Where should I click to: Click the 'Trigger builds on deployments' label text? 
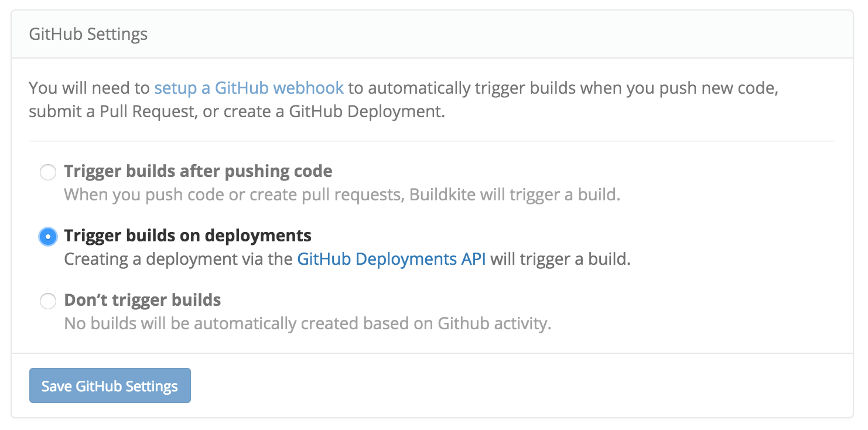pyautogui.click(x=188, y=236)
